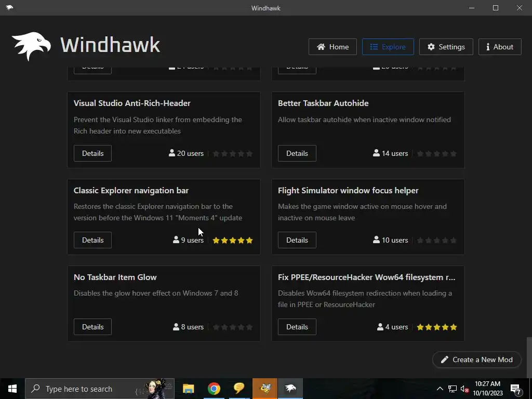Click empty star rating of No Taskbar Item Glow

tap(233, 327)
